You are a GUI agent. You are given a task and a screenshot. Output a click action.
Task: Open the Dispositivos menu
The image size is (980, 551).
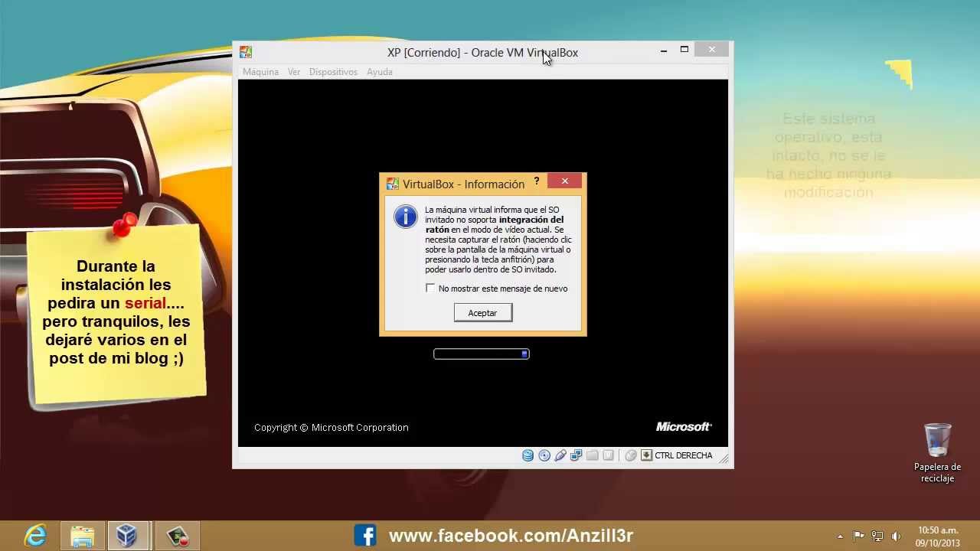pyautogui.click(x=333, y=72)
